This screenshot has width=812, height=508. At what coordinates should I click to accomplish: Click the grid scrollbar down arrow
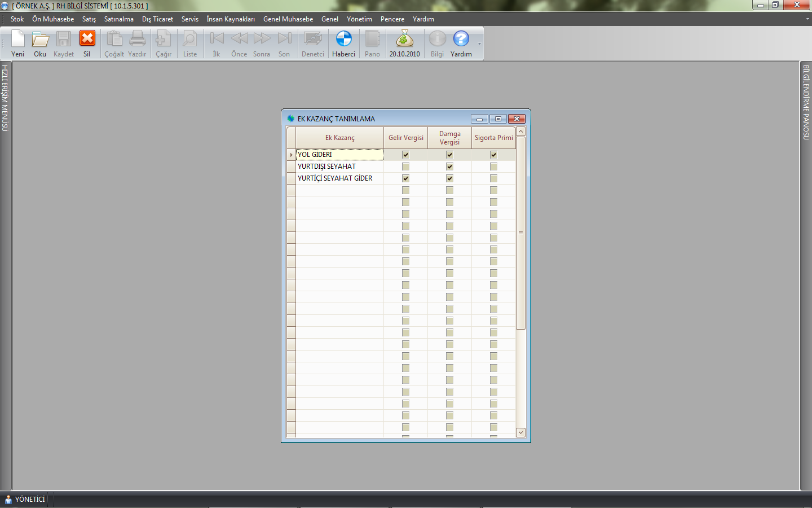pyautogui.click(x=520, y=432)
